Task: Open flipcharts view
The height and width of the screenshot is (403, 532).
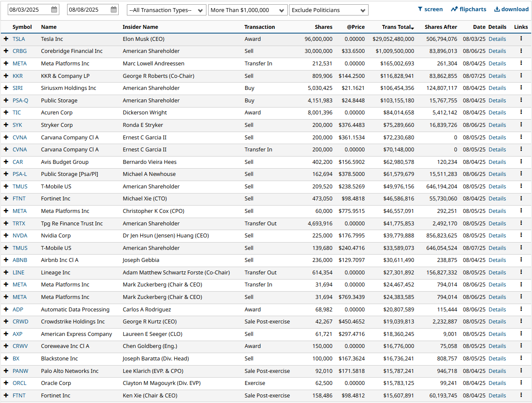Action: click(x=468, y=9)
